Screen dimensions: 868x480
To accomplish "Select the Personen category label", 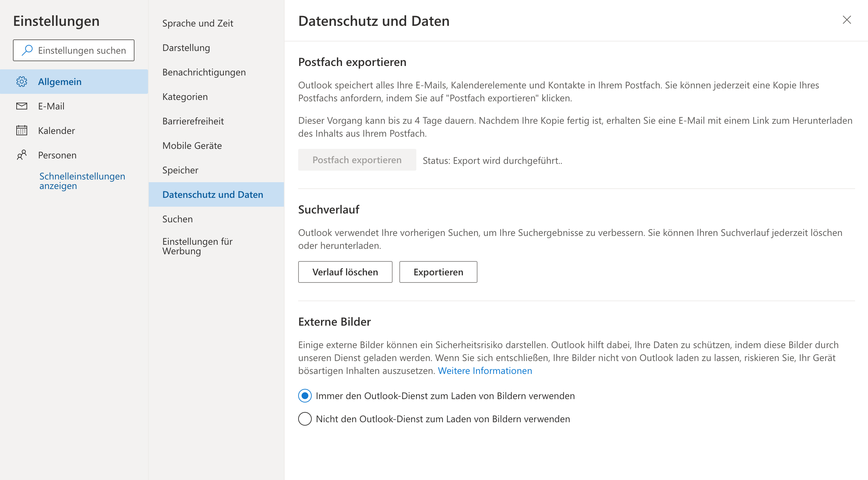I will [57, 155].
